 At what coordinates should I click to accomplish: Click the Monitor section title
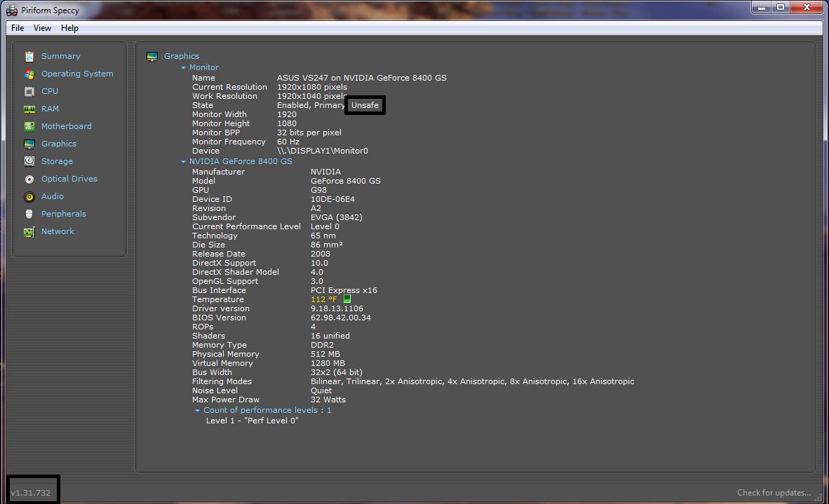[x=203, y=67]
